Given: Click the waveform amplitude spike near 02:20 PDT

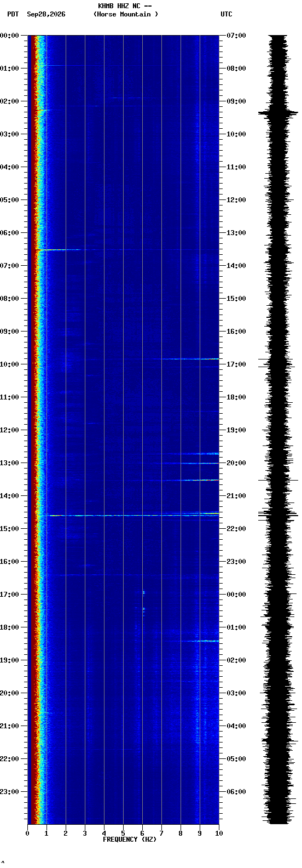Looking at the screenshot, I should pos(278,113).
